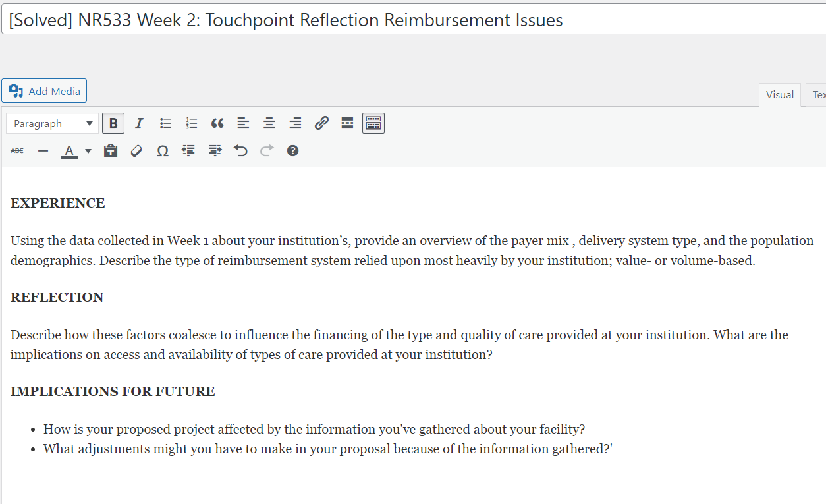Insert or edit link
This screenshot has height=504, width=826.
pyautogui.click(x=321, y=123)
